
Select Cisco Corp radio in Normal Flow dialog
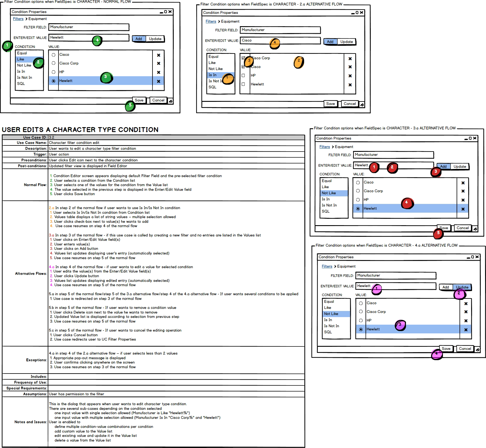point(54,63)
